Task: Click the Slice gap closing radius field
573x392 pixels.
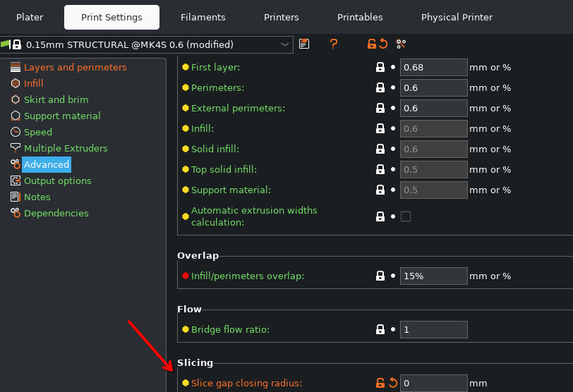Action: 433,383
